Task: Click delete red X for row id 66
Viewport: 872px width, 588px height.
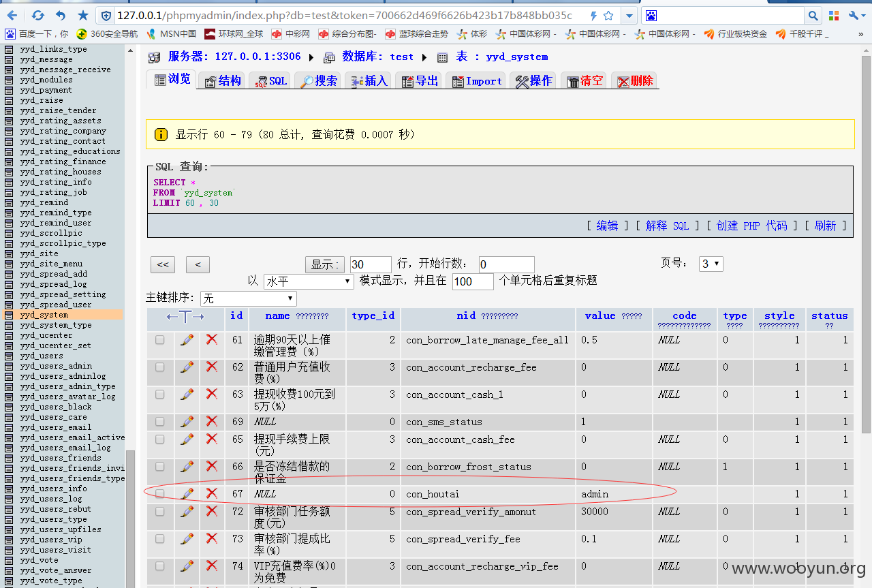Action: coord(212,466)
